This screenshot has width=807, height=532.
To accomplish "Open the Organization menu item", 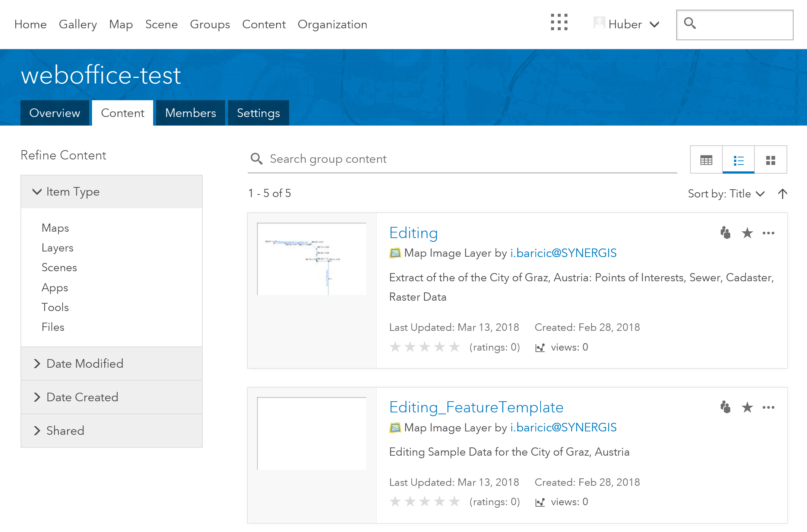I will click(332, 24).
